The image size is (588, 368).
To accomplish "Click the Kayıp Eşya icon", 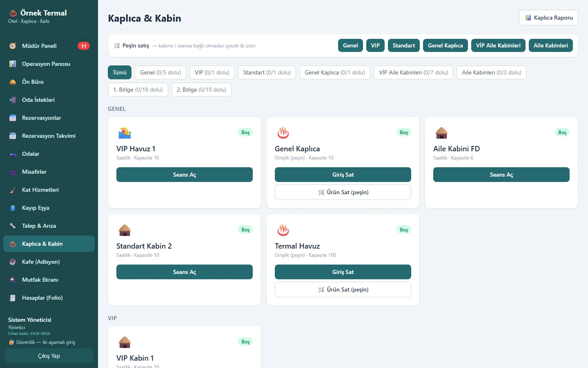I will click(x=13, y=208).
